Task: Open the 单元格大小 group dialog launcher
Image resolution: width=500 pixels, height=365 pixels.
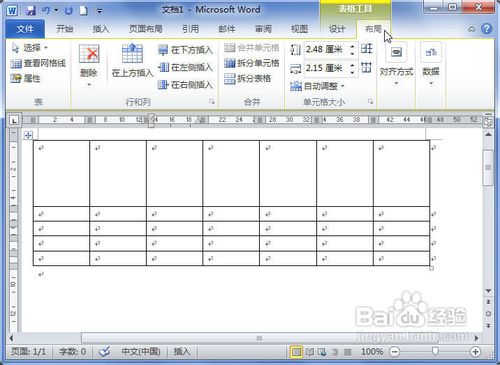Action: tap(370, 102)
